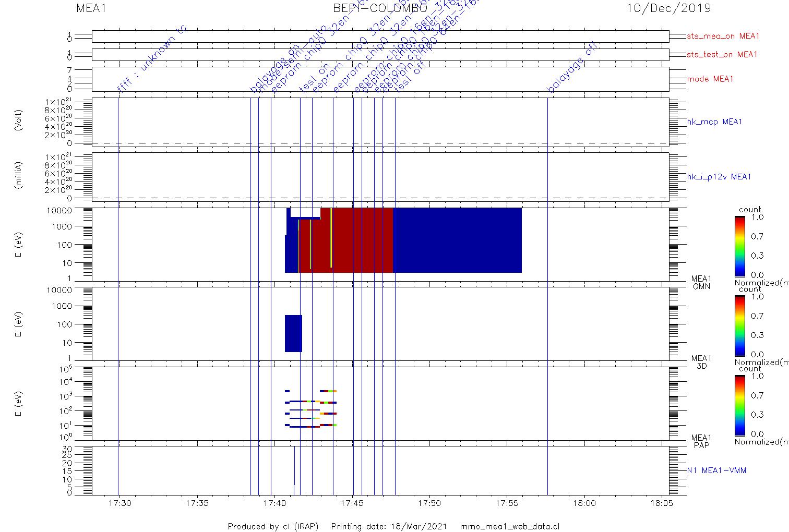789x532 pixels.
Task: Click the 3D panel count color bar
Action: point(739,325)
